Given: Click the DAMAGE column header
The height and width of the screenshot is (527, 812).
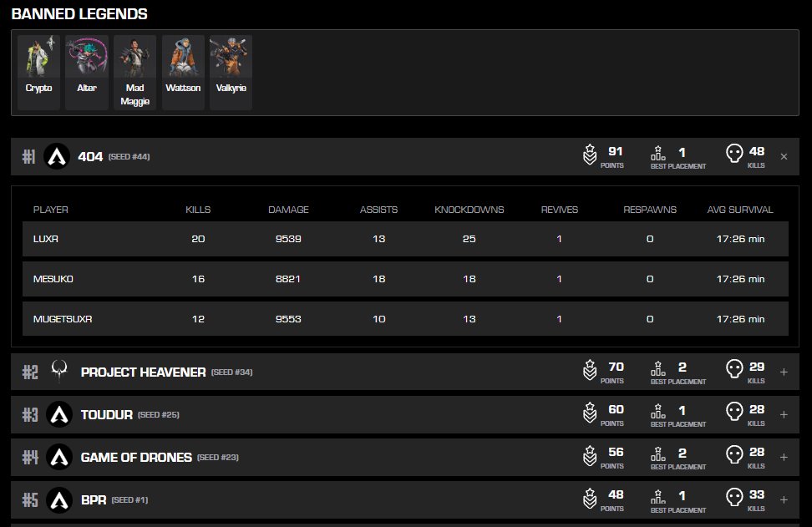Looking at the screenshot, I should [x=288, y=209].
